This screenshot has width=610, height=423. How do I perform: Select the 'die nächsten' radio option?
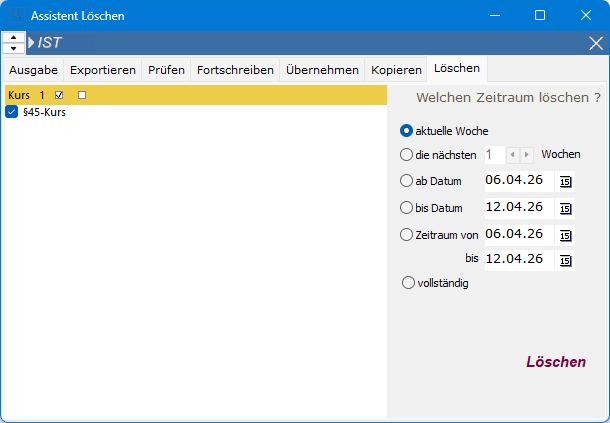coord(406,155)
